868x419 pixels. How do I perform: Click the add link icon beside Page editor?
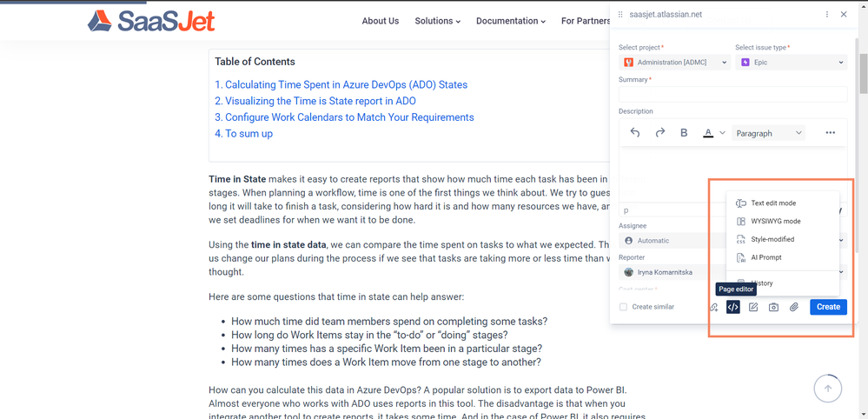tap(713, 307)
